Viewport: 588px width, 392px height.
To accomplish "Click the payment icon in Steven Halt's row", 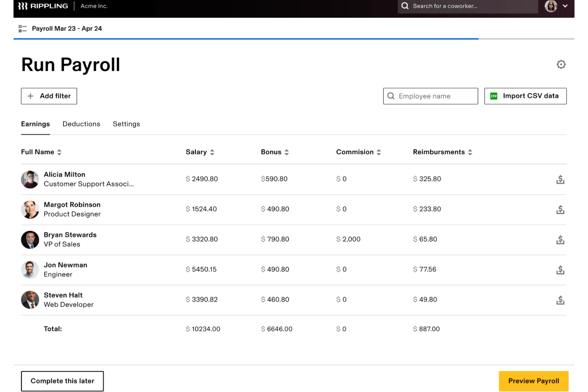I will coord(560,300).
